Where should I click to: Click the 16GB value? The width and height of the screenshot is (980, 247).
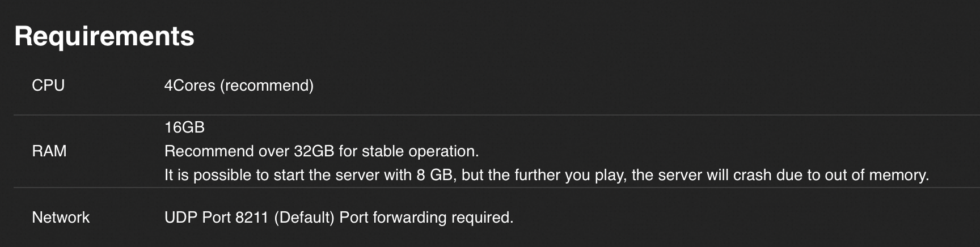point(184,127)
